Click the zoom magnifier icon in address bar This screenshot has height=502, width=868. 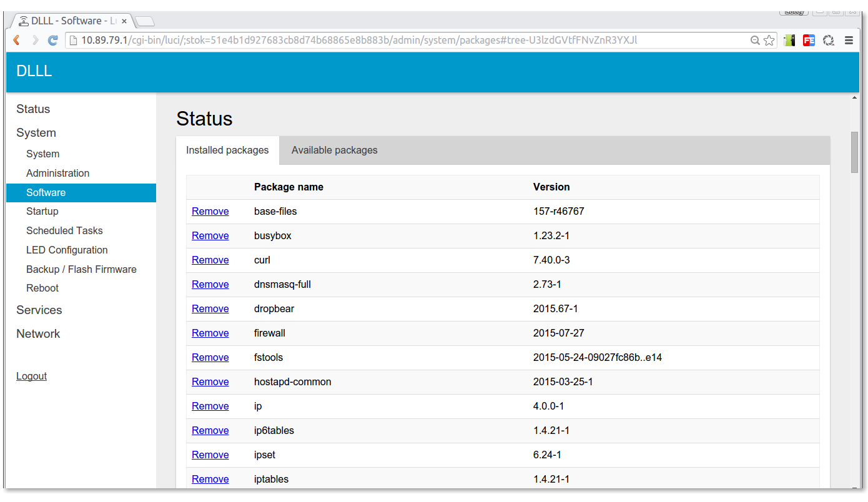point(755,41)
